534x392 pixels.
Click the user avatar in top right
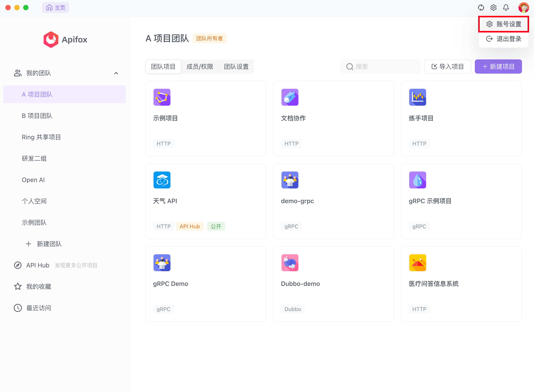tap(523, 8)
